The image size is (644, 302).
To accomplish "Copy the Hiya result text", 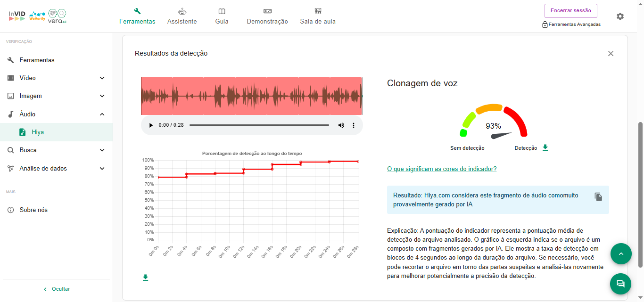I will [x=598, y=197].
